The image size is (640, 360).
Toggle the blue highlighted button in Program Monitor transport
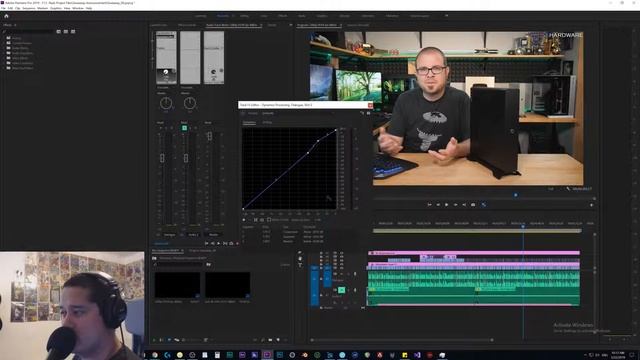point(484,204)
